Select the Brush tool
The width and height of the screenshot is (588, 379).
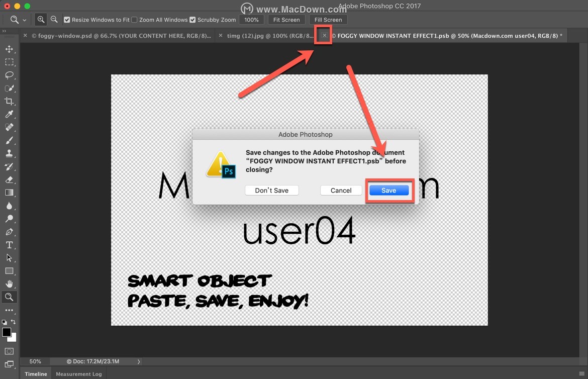pyautogui.click(x=9, y=140)
